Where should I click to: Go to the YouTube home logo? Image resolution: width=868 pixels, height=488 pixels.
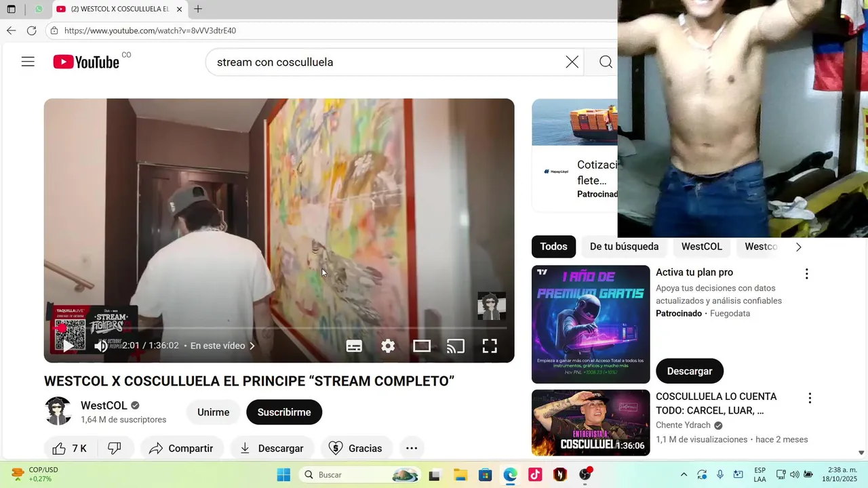point(86,62)
